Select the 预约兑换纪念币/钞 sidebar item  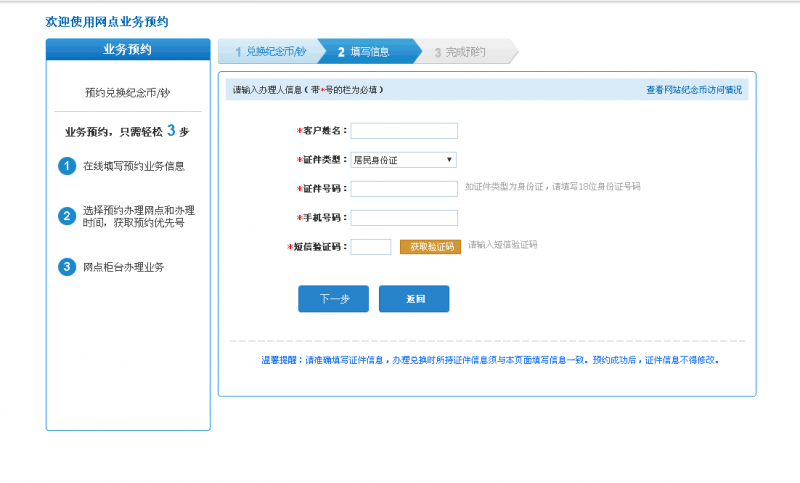[x=128, y=92]
